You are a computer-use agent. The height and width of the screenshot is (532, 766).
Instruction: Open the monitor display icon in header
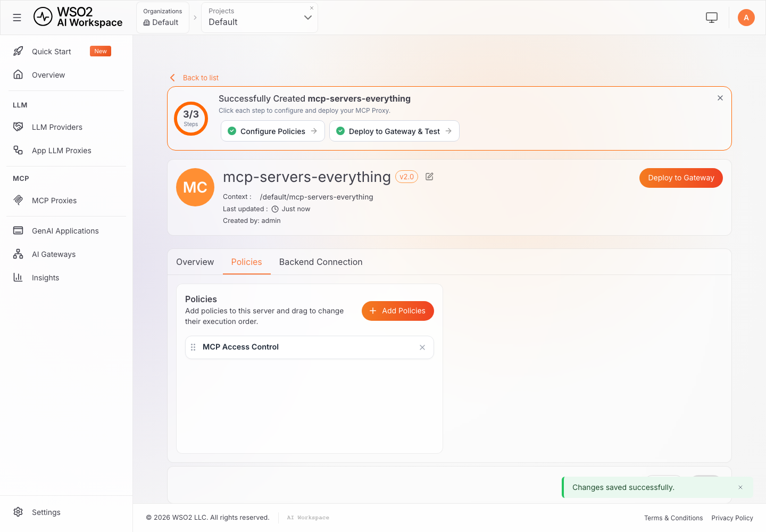click(x=712, y=18)
